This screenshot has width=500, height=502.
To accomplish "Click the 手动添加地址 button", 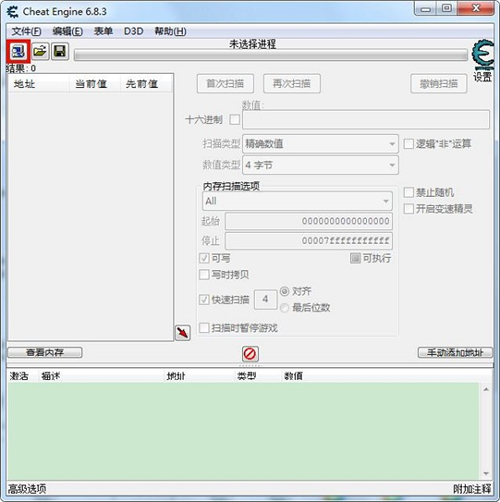I will tap(455, 352).
